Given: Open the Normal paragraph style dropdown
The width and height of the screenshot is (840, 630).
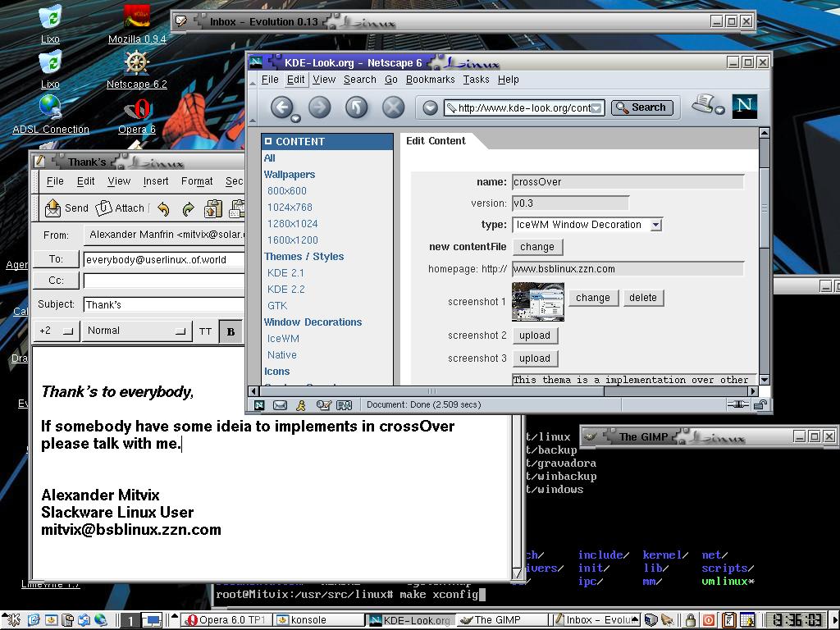Looking at the screenshot, I should click(137, 331).
